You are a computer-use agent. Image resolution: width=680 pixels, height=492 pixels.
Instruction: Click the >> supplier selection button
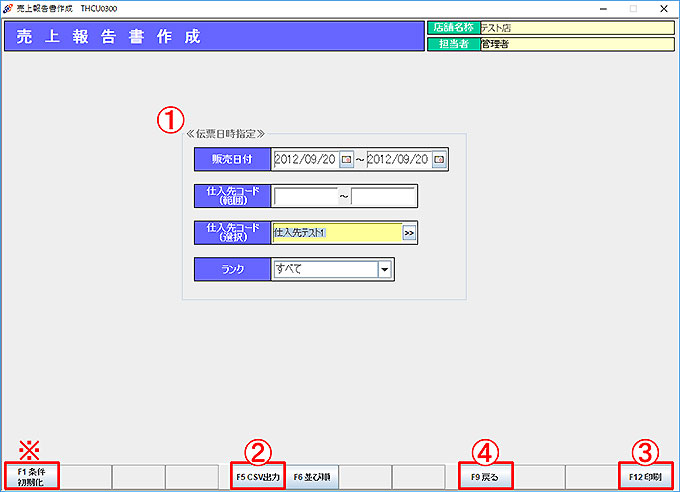click(x=409, y=233)
